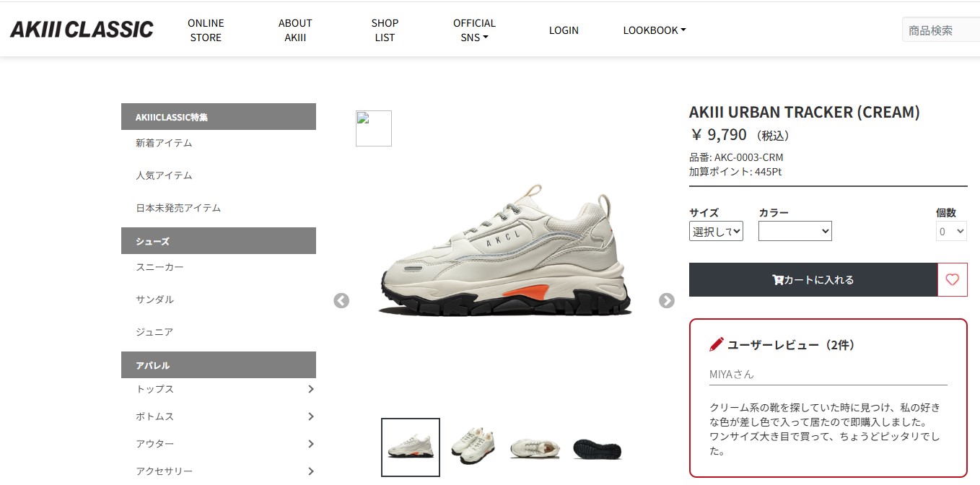Go to the LOGIN page

[x=564, y=30]
